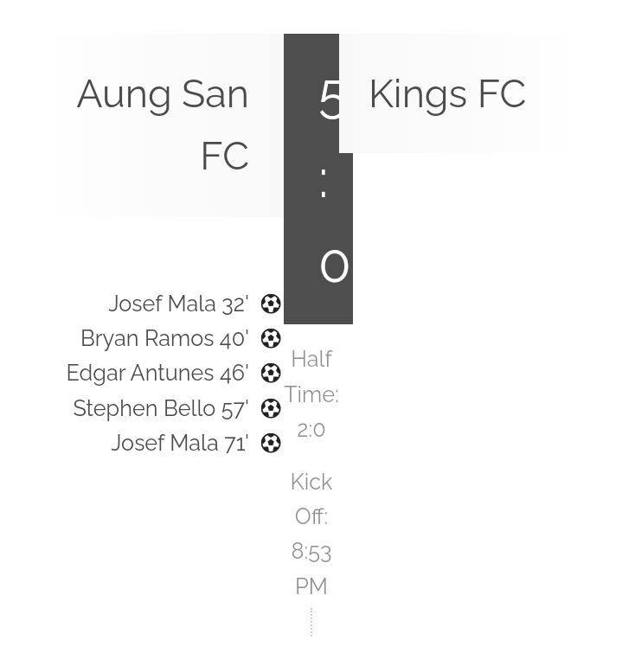Click the Half Time: 2:0 label
The width and height of the screenshot is (622, 672).
coord(311,394)
